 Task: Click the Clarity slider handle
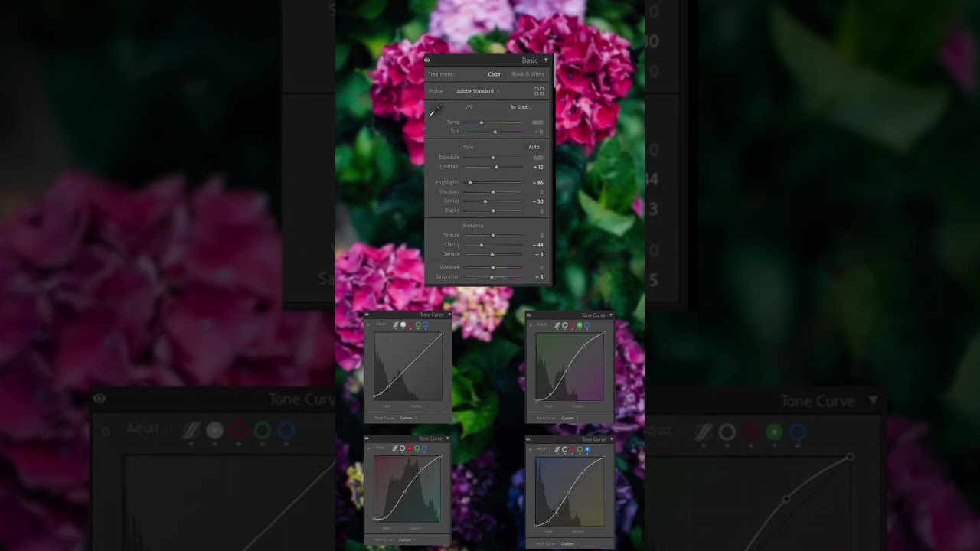click(x=482, y=245)
